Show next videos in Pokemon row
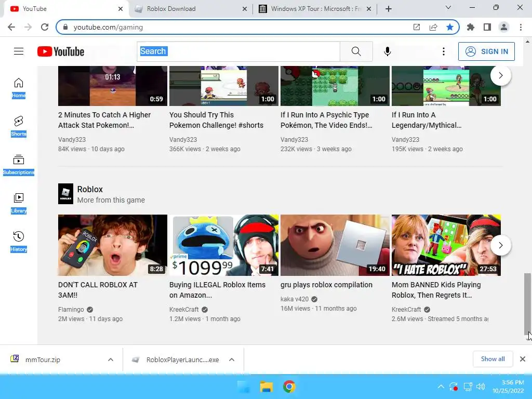 point(501,75)
